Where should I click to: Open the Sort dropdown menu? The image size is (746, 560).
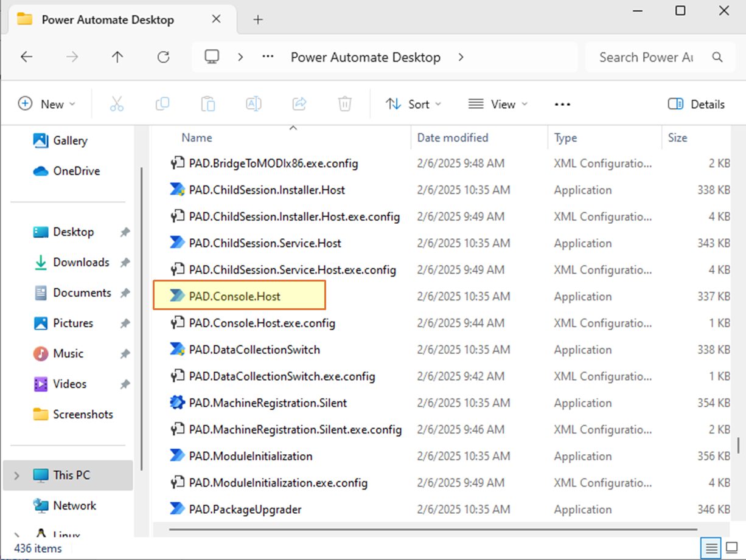tap(414, 104)
